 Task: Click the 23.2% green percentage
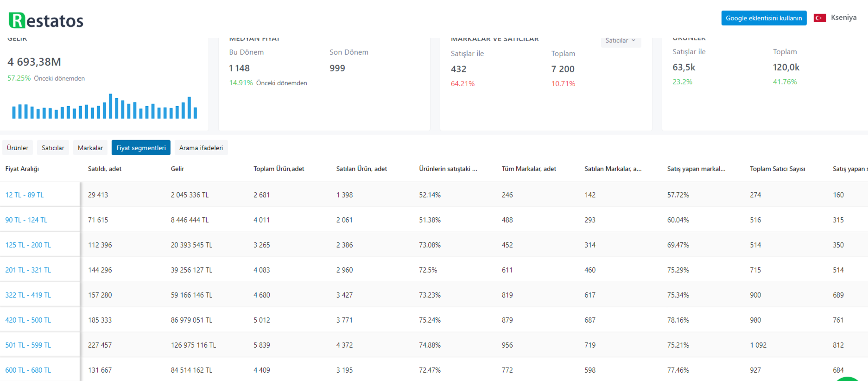(682, 82)
